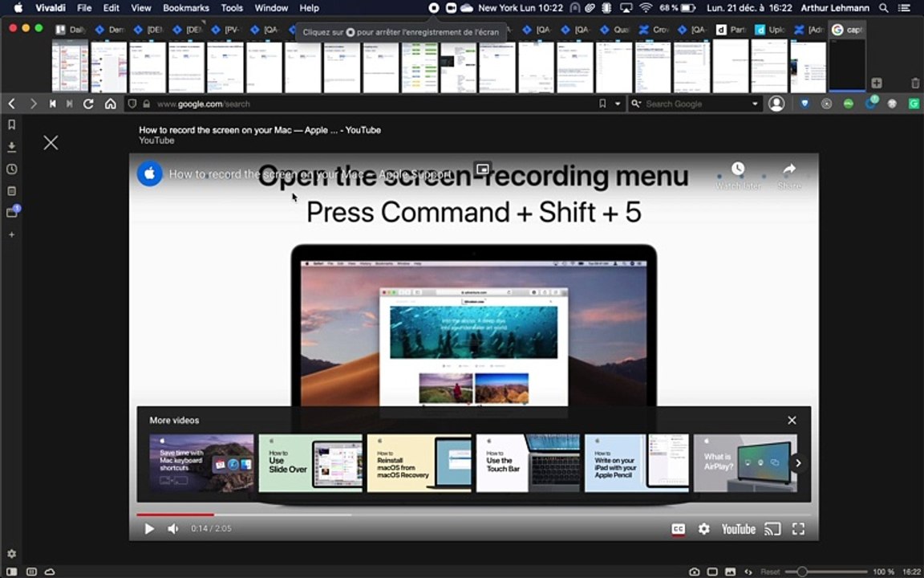Toggle tab tiling in status bar
Viewport: 924px width, 578px height.
pos(712,572)
